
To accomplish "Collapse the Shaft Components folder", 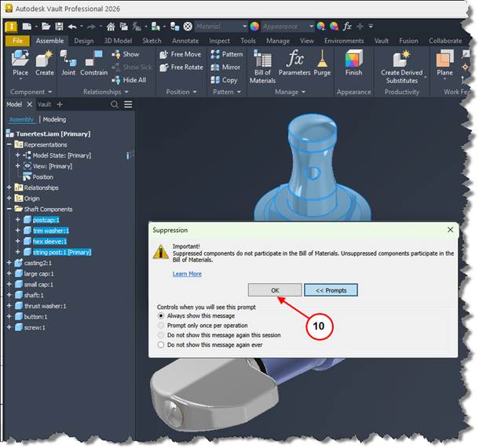I will pos(9,209).
